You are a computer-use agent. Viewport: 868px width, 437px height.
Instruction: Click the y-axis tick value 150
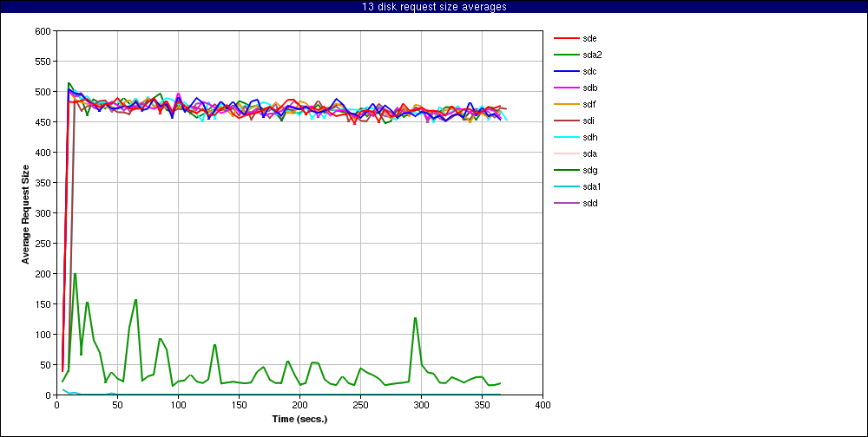tap(43, 304)
